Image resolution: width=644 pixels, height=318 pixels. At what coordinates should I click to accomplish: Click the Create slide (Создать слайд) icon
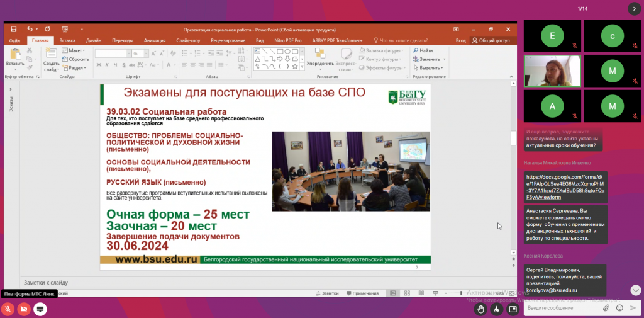(x=52, y=54)
